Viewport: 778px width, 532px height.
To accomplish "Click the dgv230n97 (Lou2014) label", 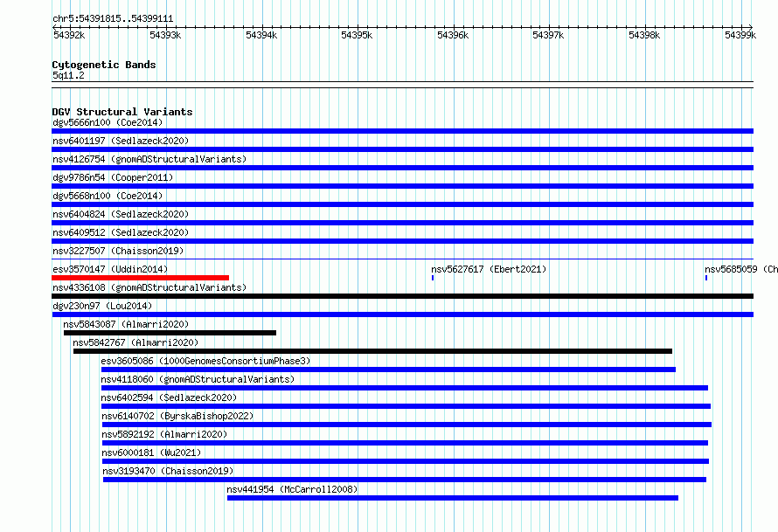I will [102, 306].
